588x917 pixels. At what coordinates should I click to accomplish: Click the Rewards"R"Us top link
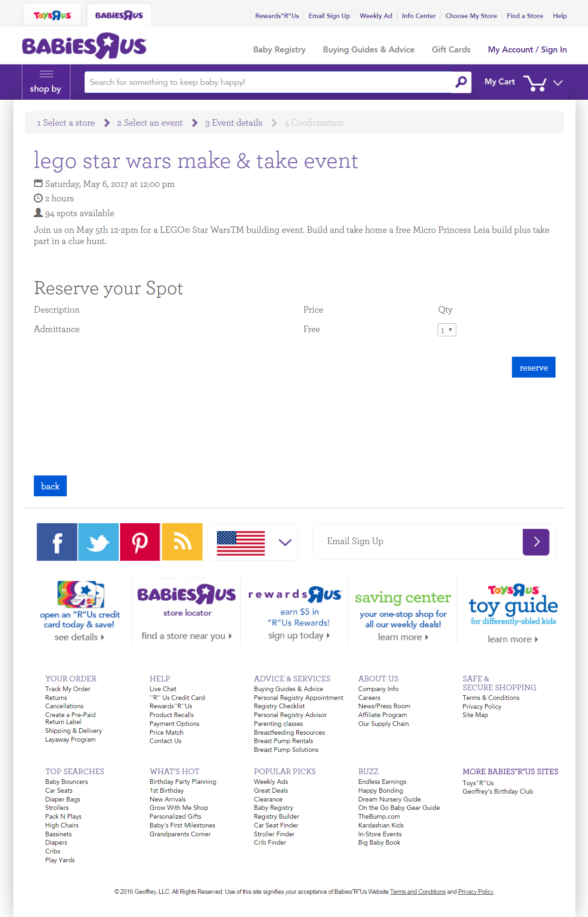(277, 16)
